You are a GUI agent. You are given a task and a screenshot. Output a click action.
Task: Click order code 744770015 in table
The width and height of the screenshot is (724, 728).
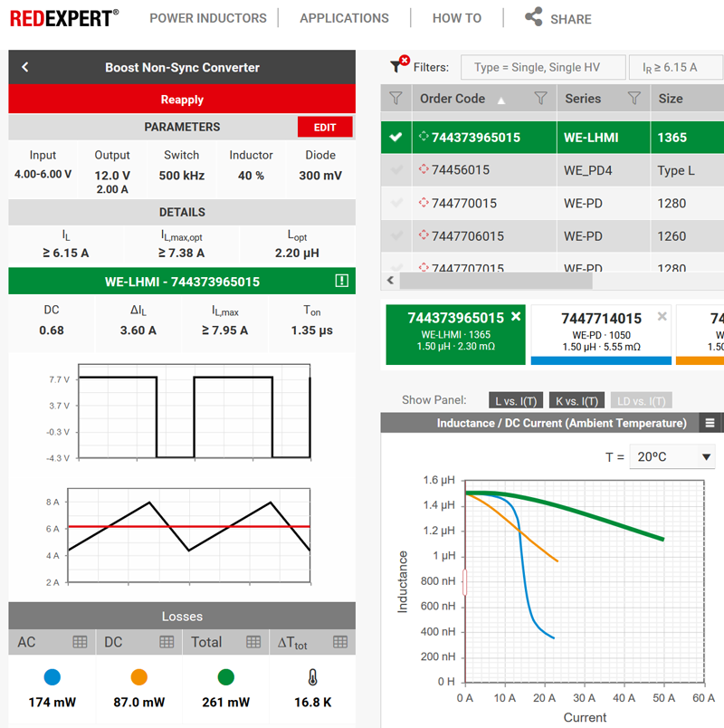click(x=464, y=204)
